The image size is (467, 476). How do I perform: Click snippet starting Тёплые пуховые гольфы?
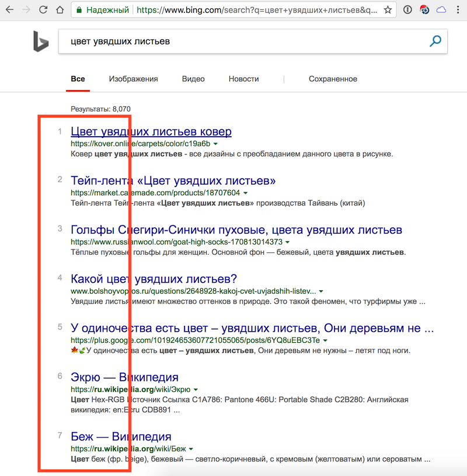(x=238, y=252)
